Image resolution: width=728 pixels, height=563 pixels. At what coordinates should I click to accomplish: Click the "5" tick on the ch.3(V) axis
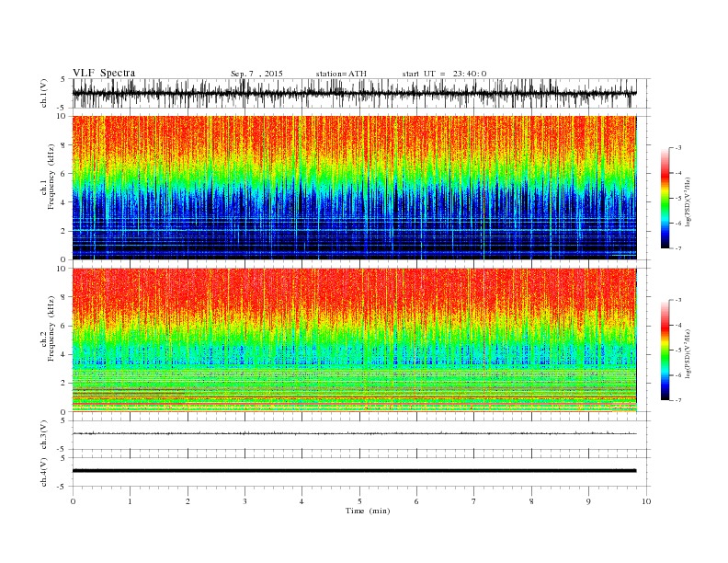tap(63, 420)
